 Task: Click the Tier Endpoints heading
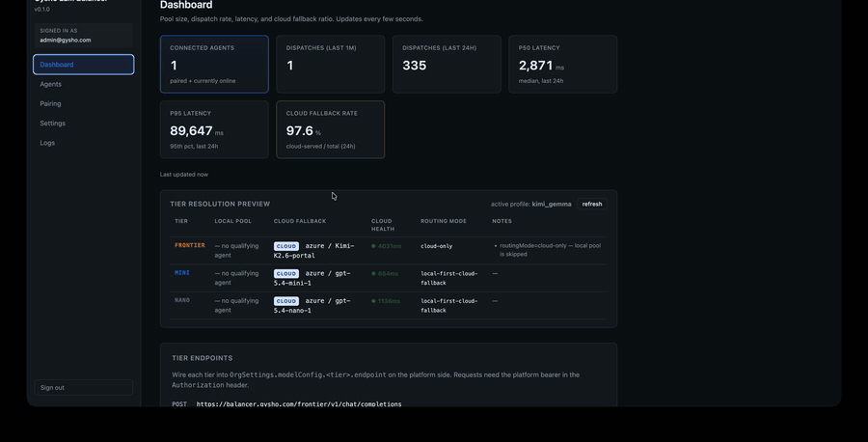point(203,358)
